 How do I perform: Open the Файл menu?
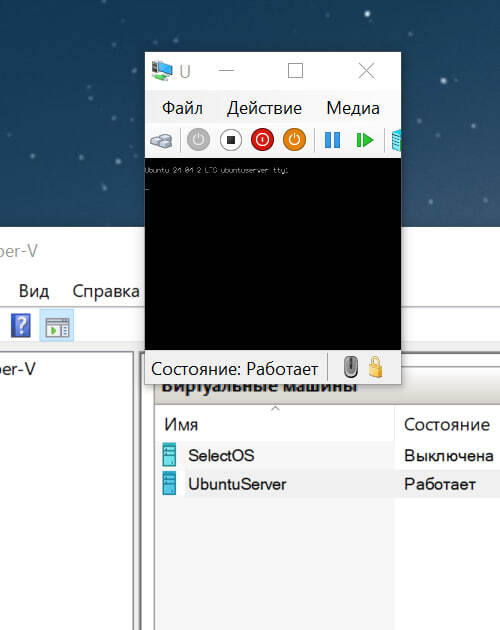(182, 108)
